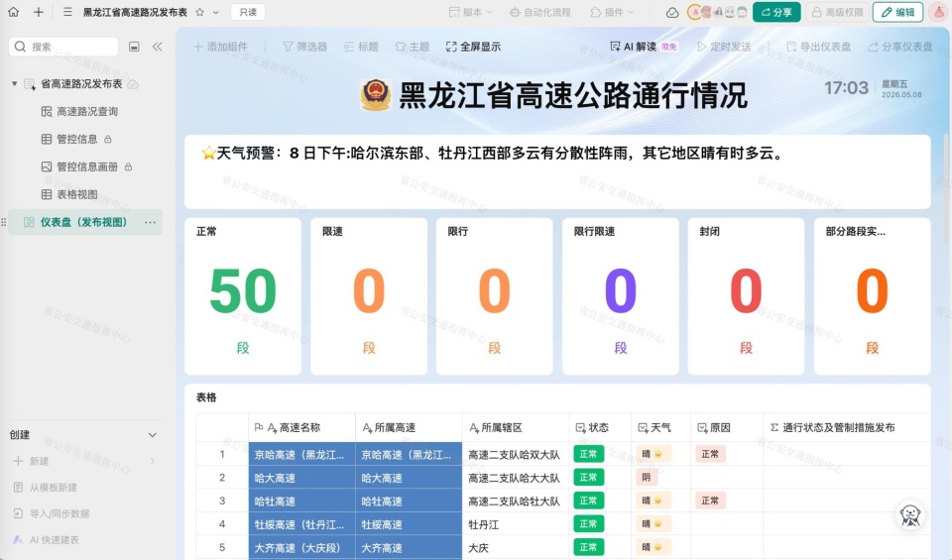The width and height of the screenshot is (952, 560).
Task: Expand the dropdown arrow next to the star
Action: [x=216, y=12]
